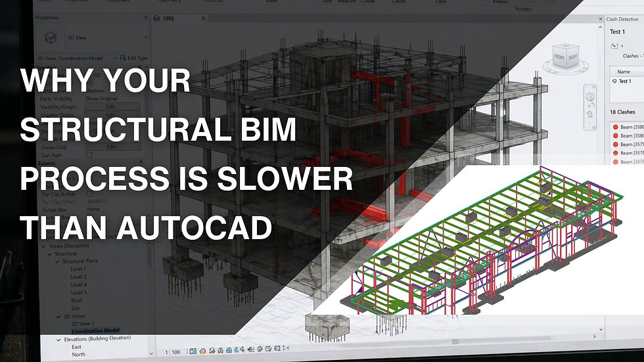Close the panel beside Clash Detective

(601, 19)
